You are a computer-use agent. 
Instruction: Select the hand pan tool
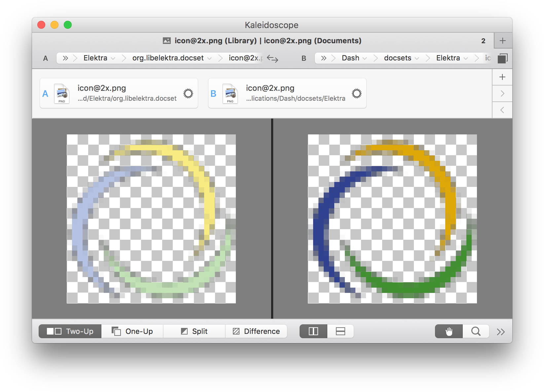pyautogui.click(x=449, y=331)
